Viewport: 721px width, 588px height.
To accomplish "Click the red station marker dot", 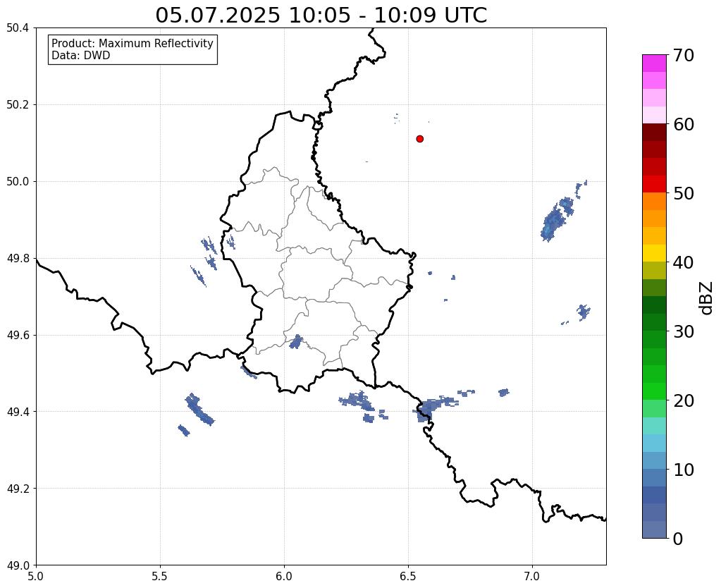I will coord(419,139).
